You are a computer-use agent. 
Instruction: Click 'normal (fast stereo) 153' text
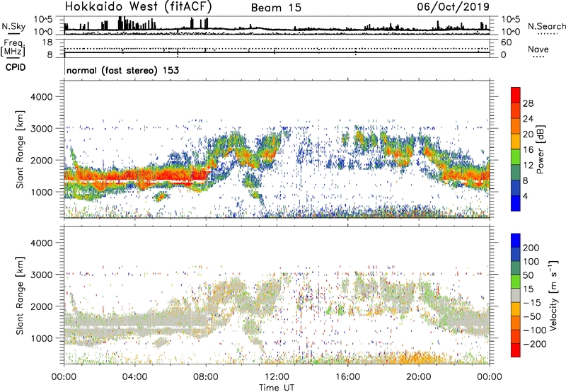122,70
